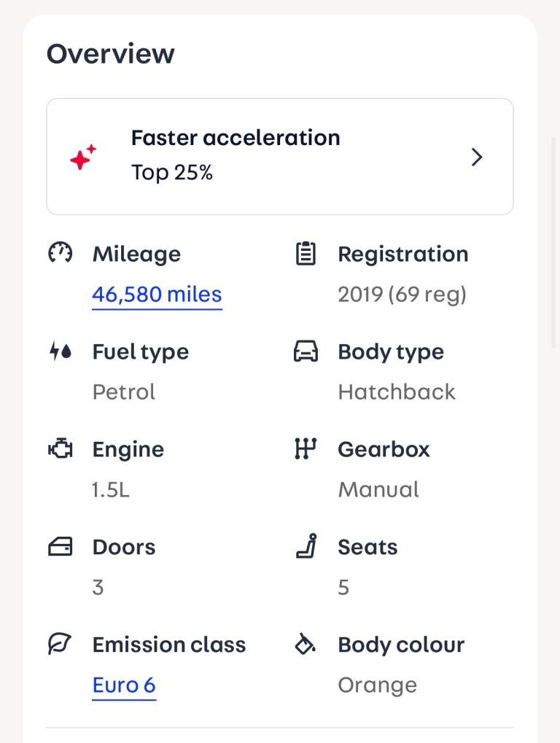
Task: Click the Engine icon
Action: click(x=61, y=448)
